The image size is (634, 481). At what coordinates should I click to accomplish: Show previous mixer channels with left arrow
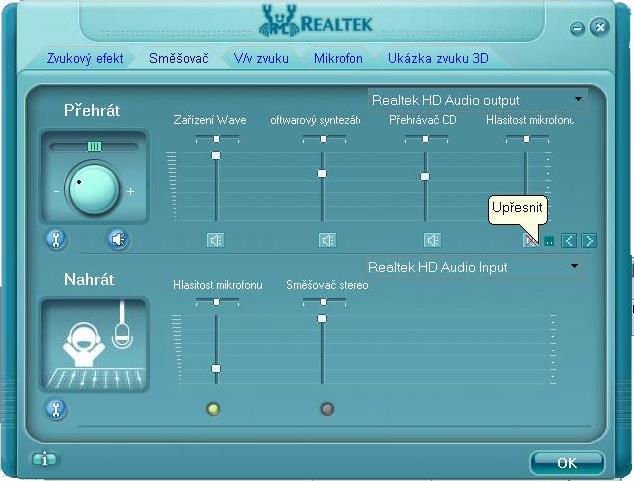click(569, 240)
